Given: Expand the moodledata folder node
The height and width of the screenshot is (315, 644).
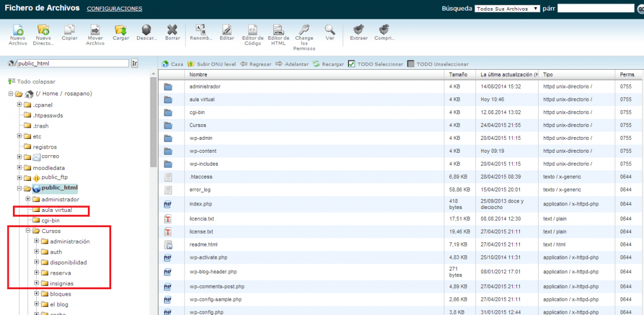Looking at the screenshot, I should pyautogui.click(x=19, y=167).
